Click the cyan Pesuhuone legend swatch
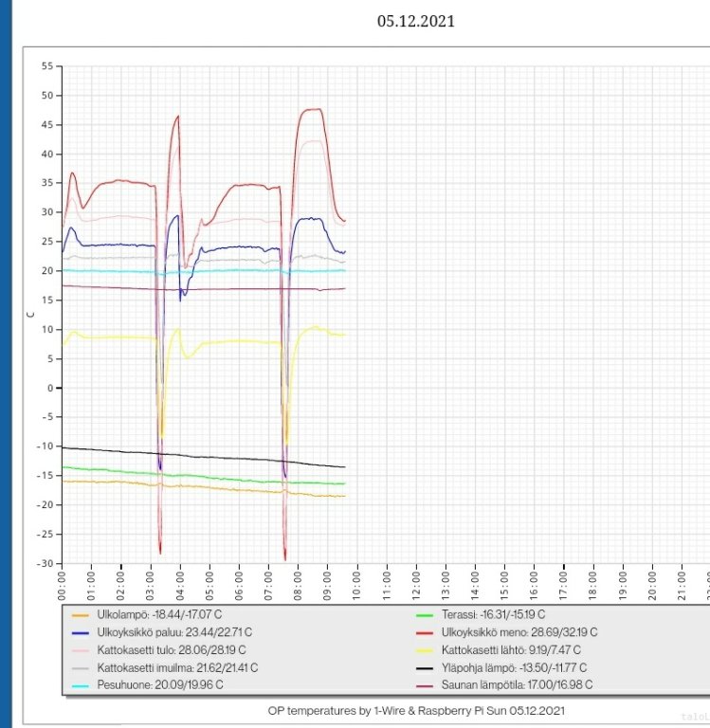 (x=82, y=685)
